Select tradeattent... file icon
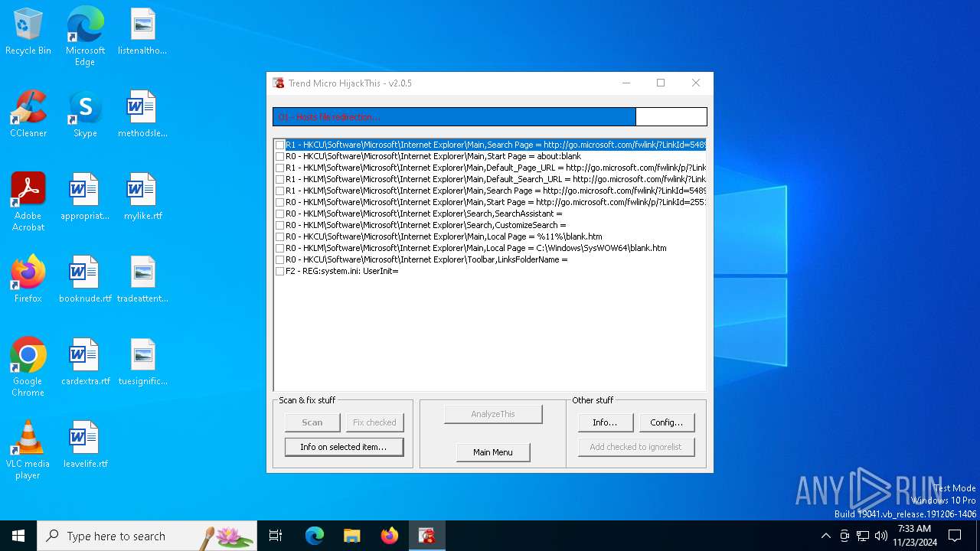 142,280
